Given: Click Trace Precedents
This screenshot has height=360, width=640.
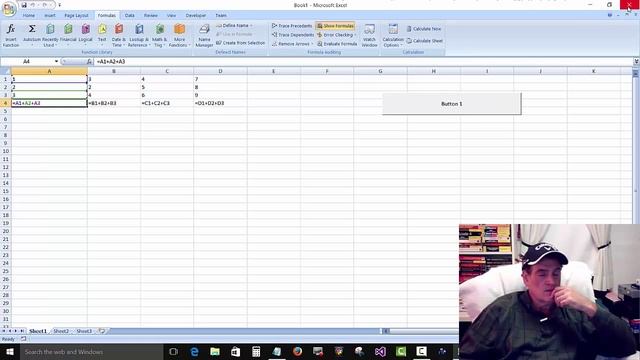Looking at the screenshot, I should point(292,26).
